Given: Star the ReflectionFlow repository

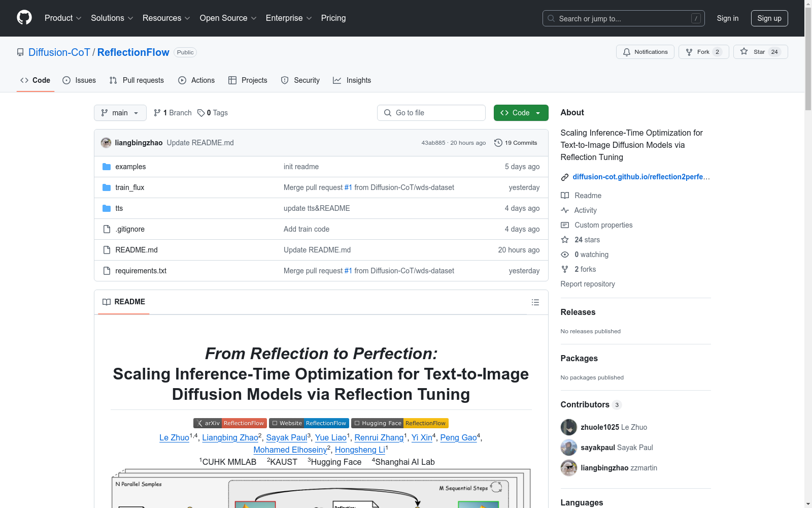Looking at the screenshot, I should click(760, 52).
